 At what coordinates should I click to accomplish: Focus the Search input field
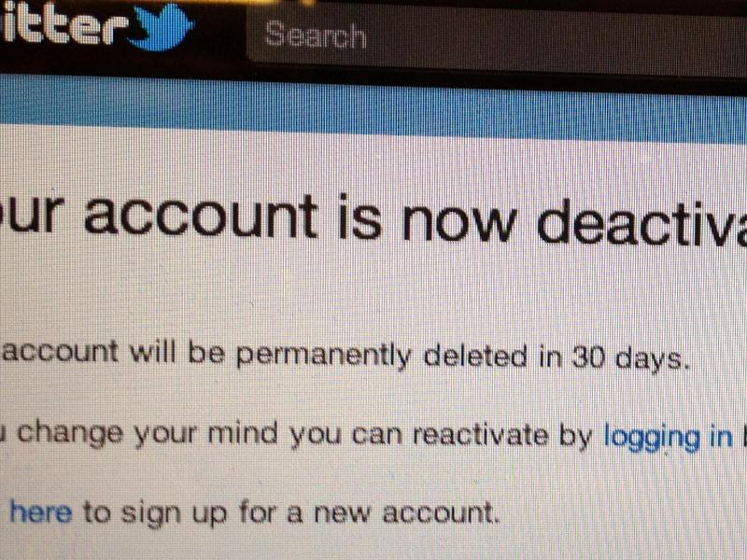497,37
